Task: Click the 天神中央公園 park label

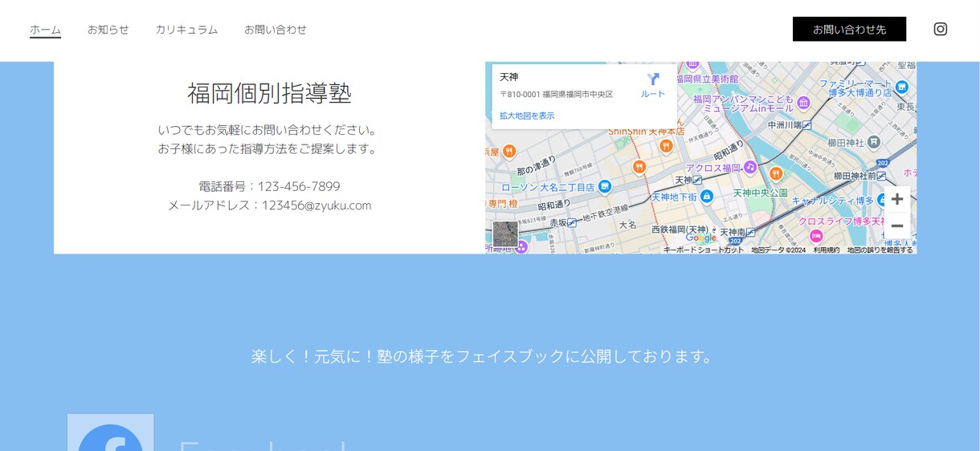Action: click(760, 193)
